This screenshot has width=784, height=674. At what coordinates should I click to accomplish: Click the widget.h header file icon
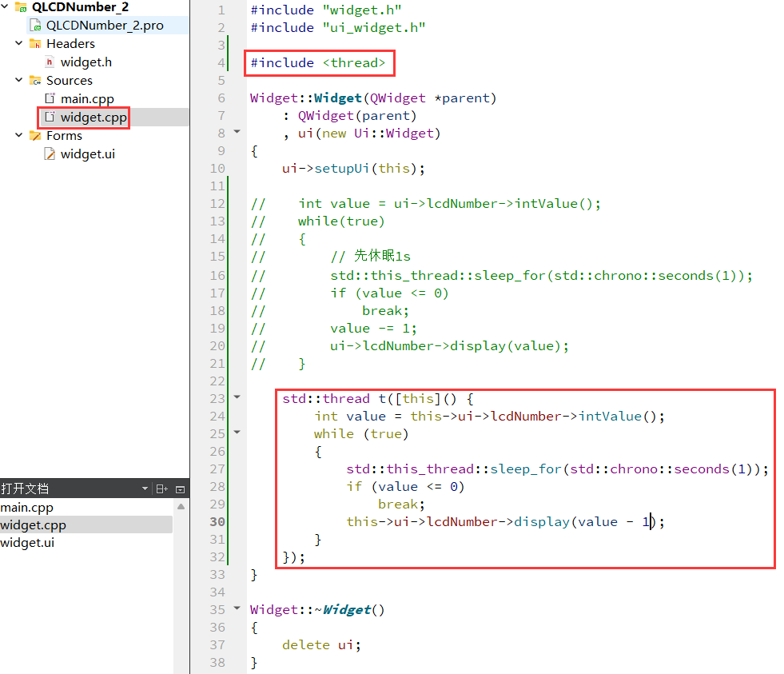(x=50, y=62)
